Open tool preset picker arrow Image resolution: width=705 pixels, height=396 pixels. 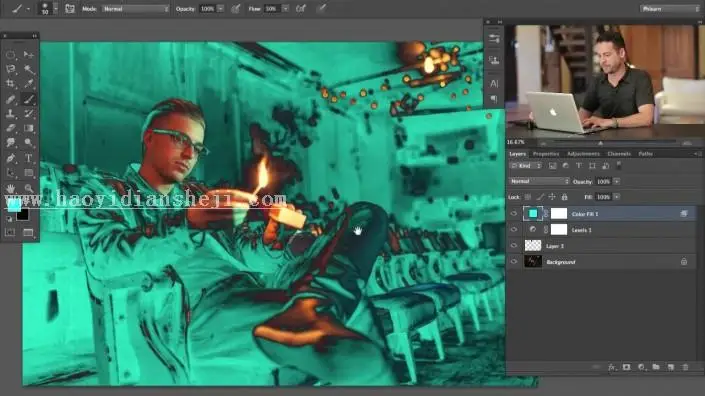pos(28,9)
